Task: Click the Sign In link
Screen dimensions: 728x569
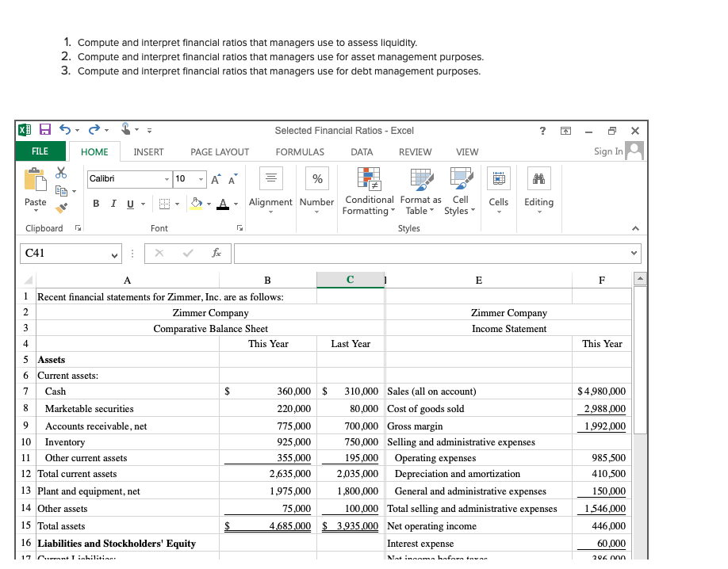Action: coord(608,151)
